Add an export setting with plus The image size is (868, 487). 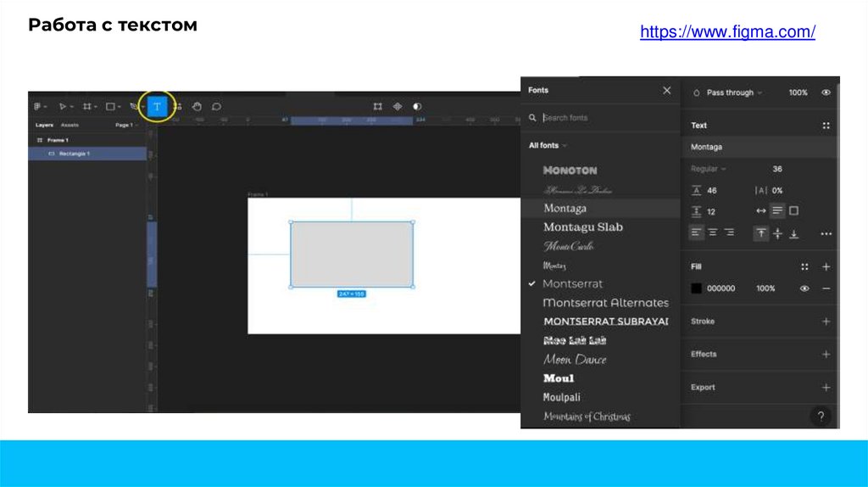click(x=826, y=388)
